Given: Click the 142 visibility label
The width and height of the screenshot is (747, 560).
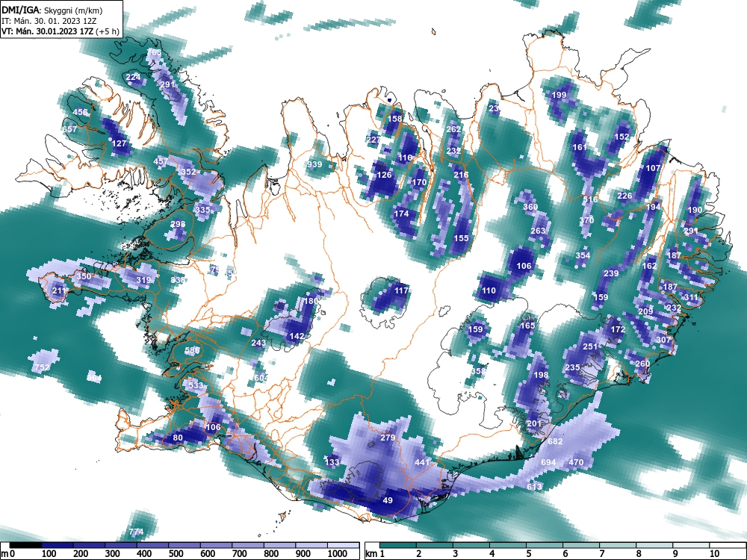Looking at the screenshot, I should (x=297, y=336).
